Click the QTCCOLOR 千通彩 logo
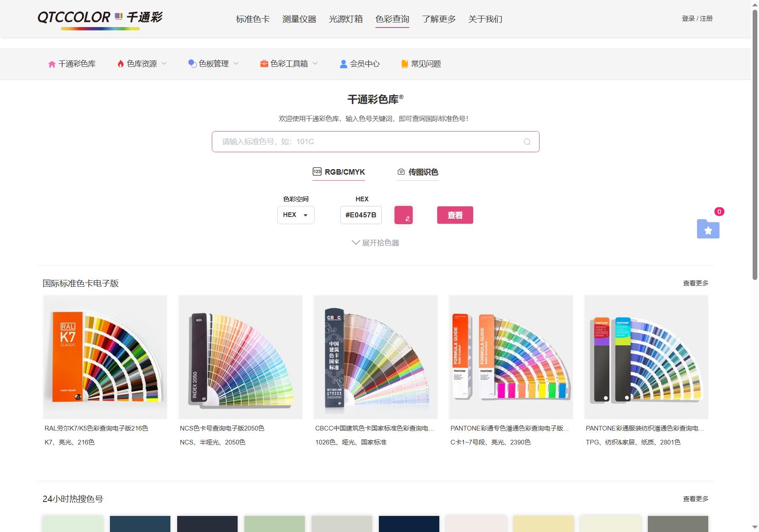The image size is (759, 532). coord(100,19)
